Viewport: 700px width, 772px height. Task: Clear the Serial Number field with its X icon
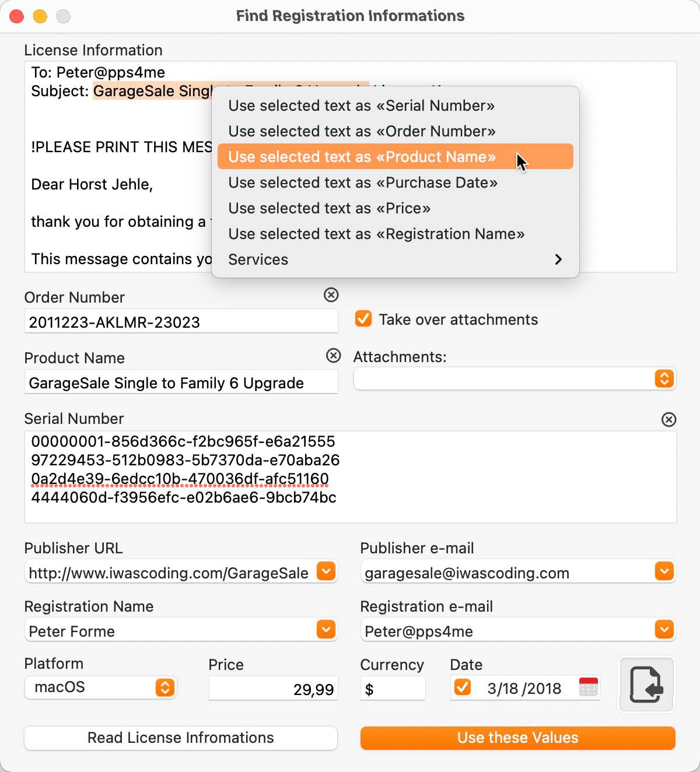coord(669,419)
